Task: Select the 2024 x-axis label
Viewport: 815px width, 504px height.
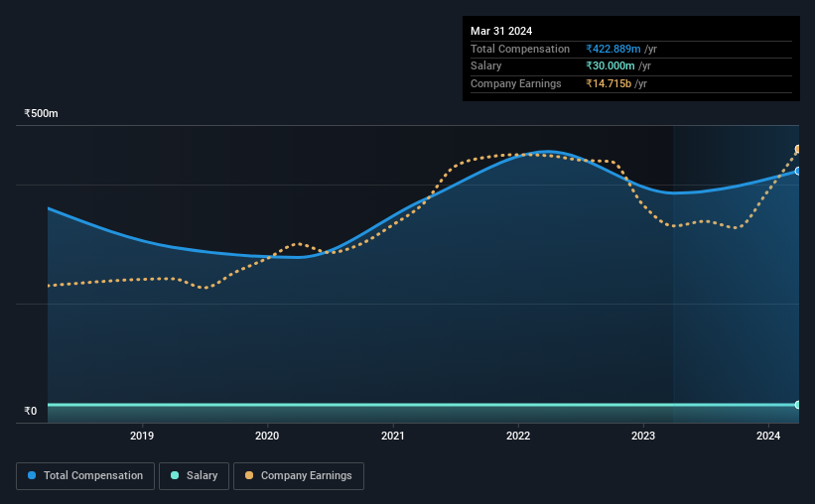Action: click(x=768, y=436)
